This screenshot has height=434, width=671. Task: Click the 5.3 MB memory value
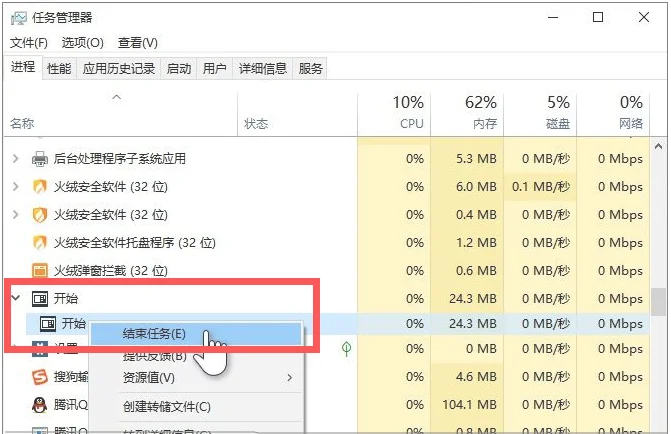click(476, 159)
